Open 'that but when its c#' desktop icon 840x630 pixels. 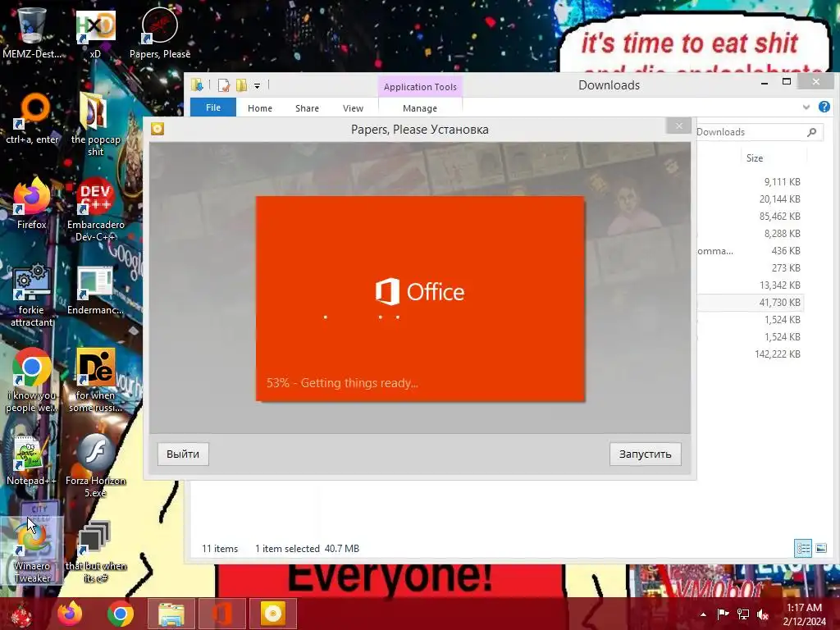click(x=95, y=550)
